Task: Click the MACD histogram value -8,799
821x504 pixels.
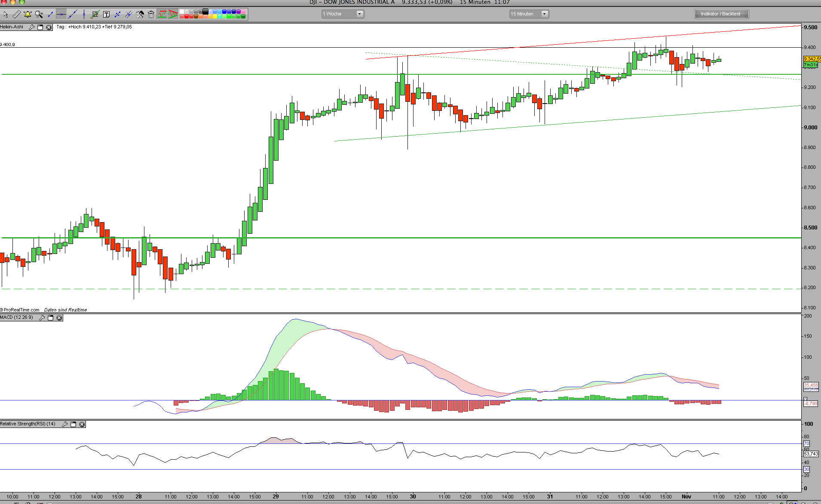Action: [811, 404]
